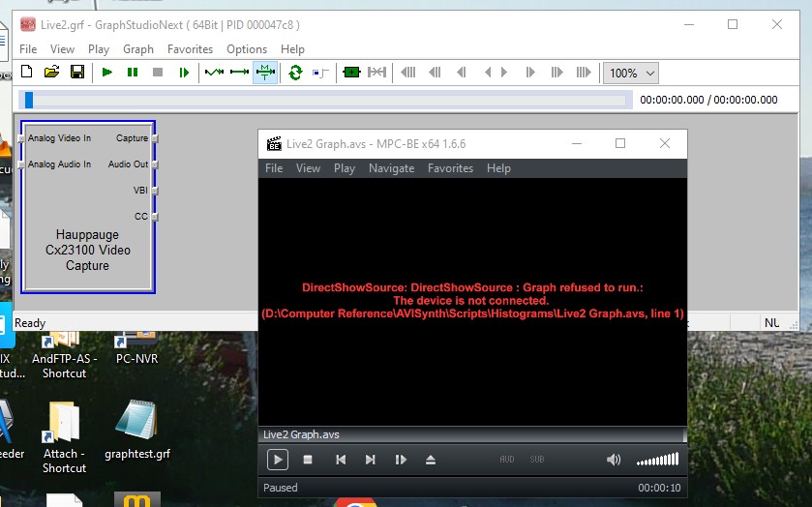This screenshot has width=812, height=507.
Task: Open GraphStudioNext File menu
Action: (28, 49)
